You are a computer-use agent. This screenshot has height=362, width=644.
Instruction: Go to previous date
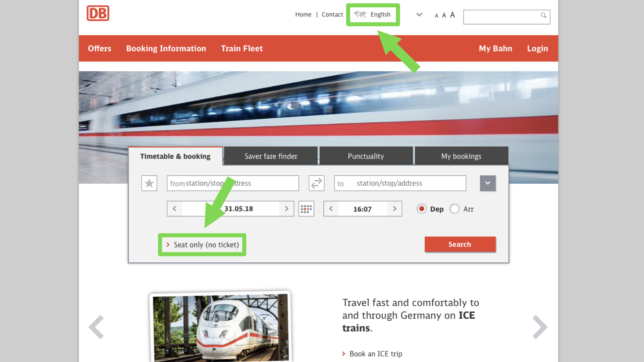[174, 209]
